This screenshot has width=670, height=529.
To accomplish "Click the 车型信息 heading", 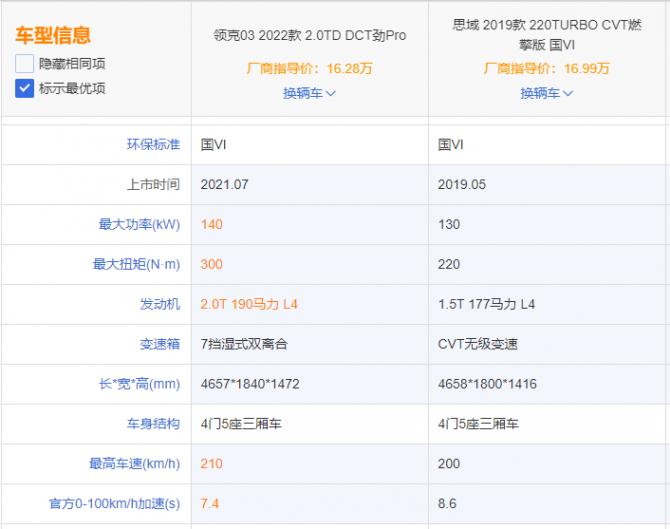I will click(53, 36).
